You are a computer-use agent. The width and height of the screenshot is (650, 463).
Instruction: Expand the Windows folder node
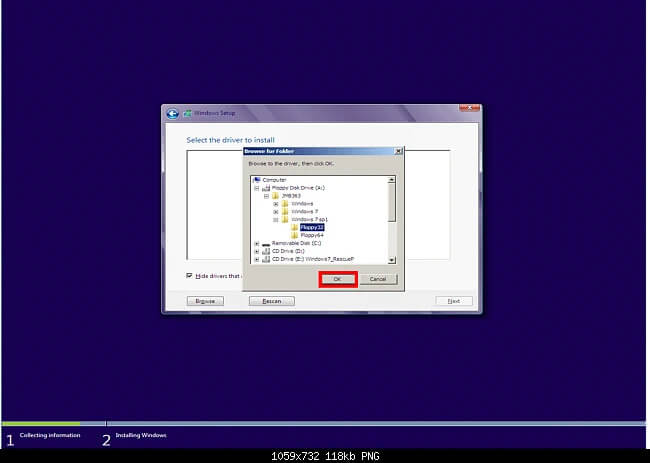tap(275, 203)
